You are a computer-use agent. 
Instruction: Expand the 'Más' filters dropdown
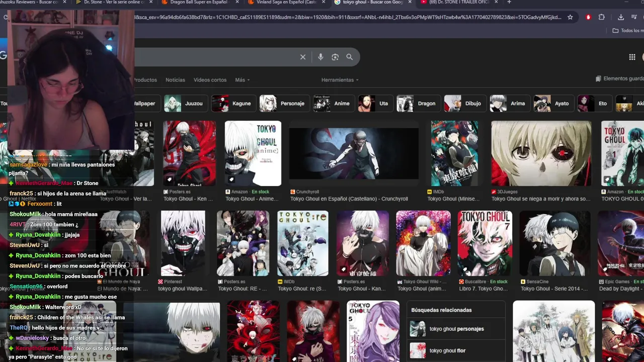point(242,80)
